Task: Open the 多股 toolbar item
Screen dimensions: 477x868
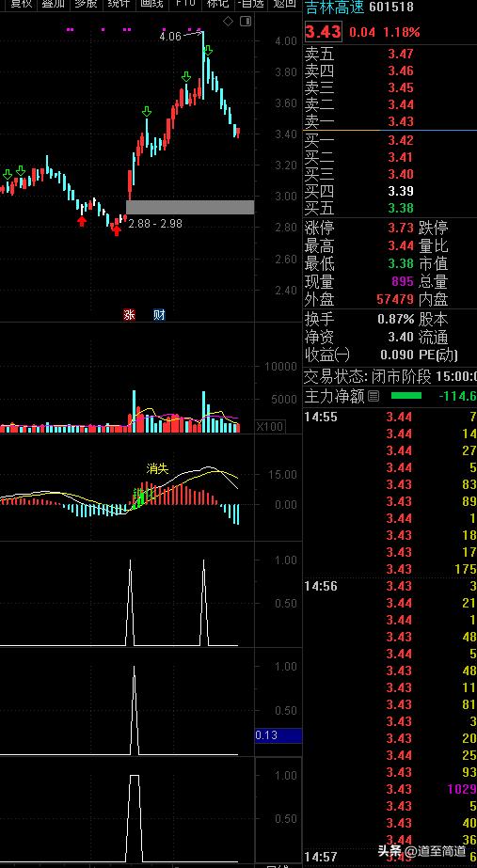Action: pyautogui.click(x=86, y=4)
